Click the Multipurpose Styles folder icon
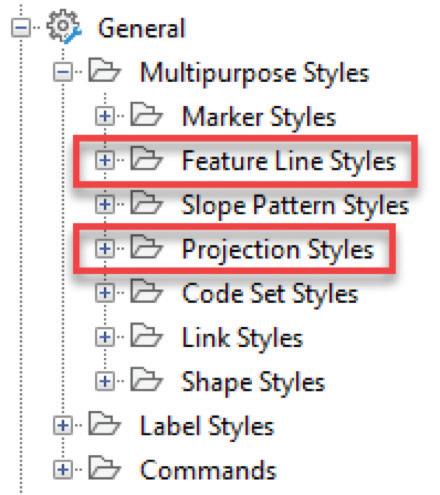This screenshot has width=440, height=495. point(104,71)
